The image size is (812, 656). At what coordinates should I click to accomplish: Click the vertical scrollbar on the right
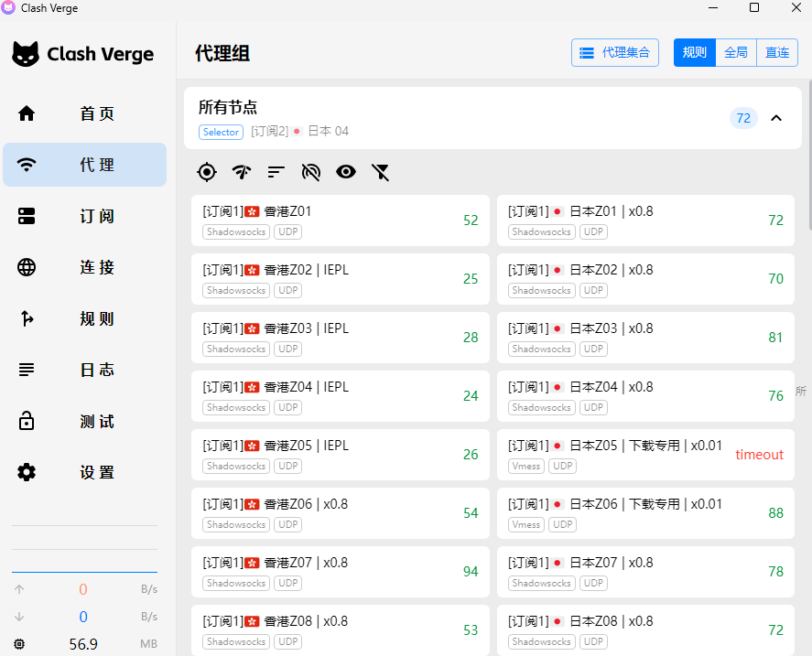coord(807,183)
